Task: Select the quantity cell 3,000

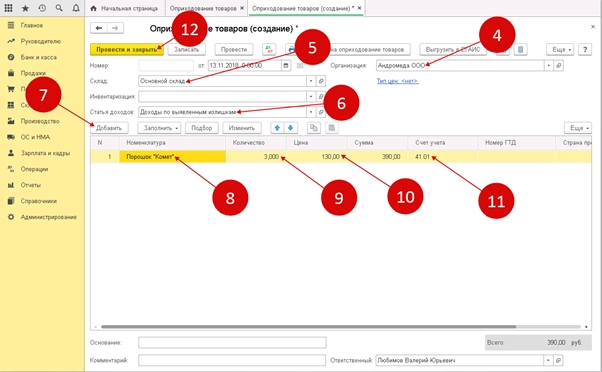Action: (x=256, y=157)
